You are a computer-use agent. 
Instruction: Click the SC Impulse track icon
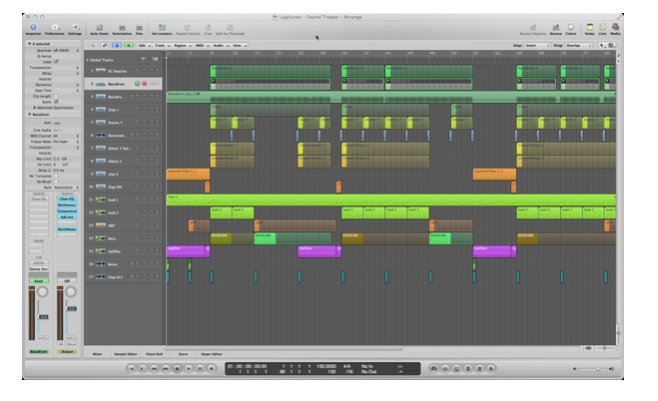point(100,71)
